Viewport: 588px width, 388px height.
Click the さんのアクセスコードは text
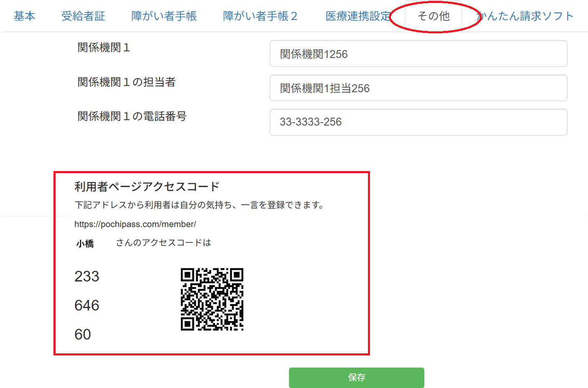164,242
